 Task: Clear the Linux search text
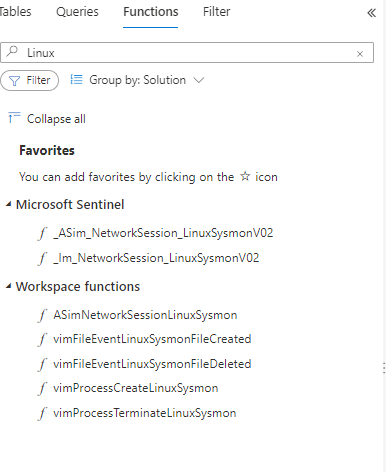pyautogui.click(x=360, y=54)
